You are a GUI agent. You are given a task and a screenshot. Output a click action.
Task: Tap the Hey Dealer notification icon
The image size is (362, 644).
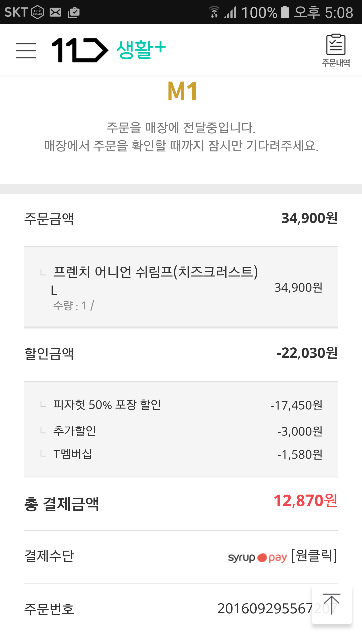[37, 12]
